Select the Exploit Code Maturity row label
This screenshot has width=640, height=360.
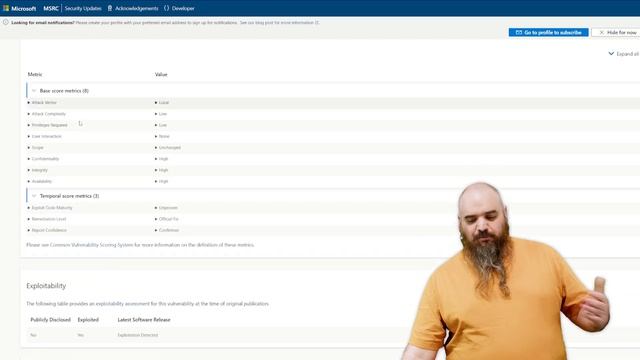(52, 208)
